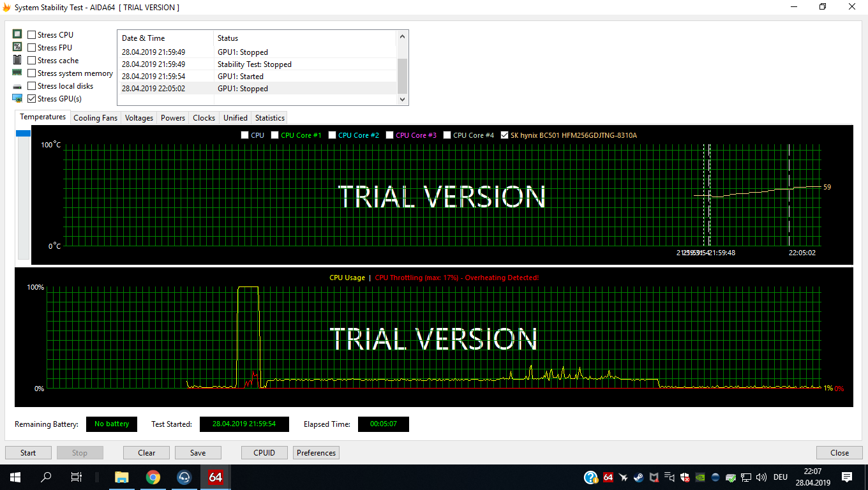Select the log row Stability Test: Stopped
This screenshot has width=868, height=490.
[257, 64]
